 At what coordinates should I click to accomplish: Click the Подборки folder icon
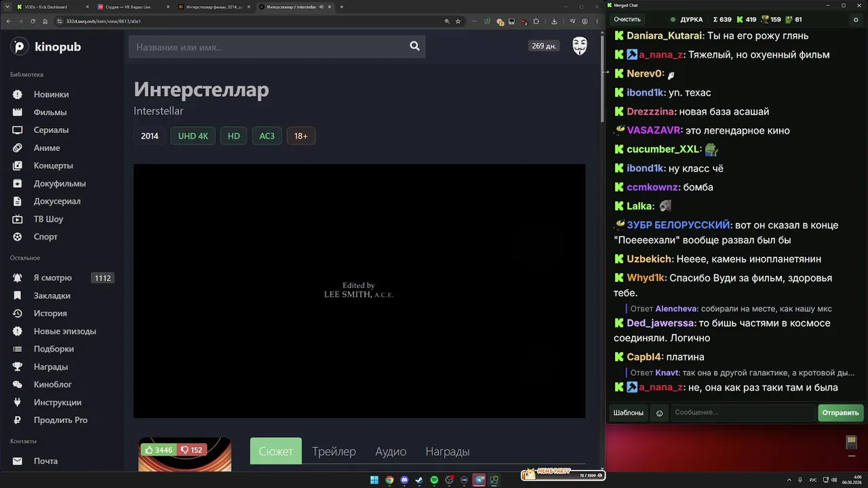(18, 348)
